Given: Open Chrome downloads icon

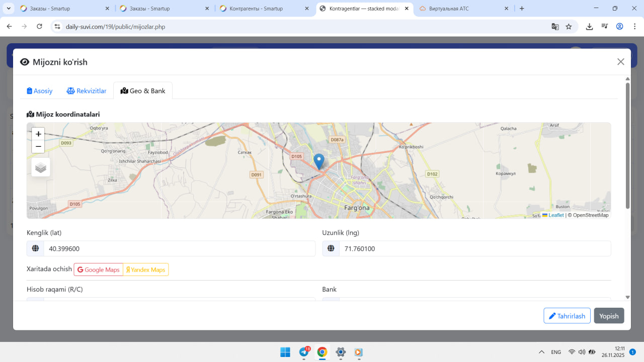Looking at the screenshot, I should pyautogui.click(x=589, y=27).
